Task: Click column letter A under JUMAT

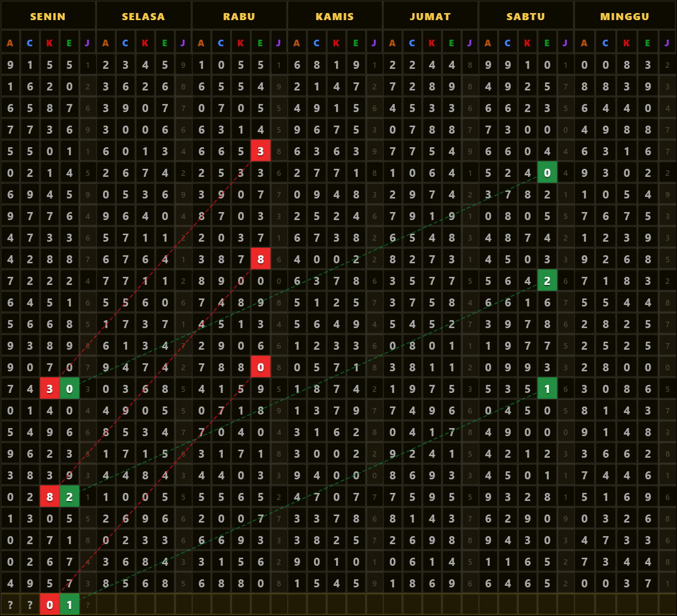Action: 392,43
